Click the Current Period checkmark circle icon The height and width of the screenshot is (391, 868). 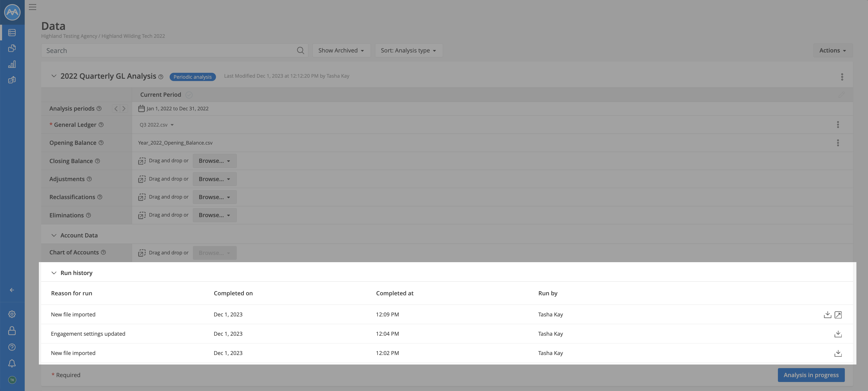(x=189, y=95)
